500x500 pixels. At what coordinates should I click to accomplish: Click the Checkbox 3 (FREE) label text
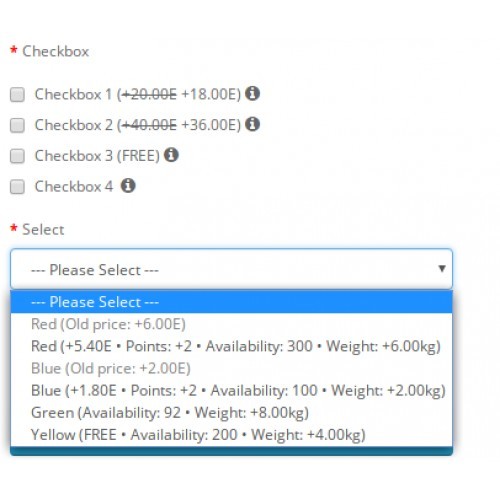[x=97, y=156]
